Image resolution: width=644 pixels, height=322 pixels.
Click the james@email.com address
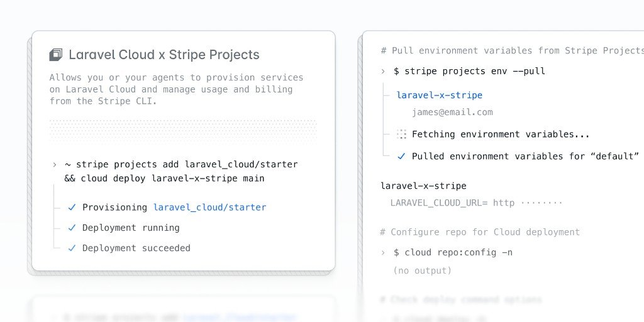click(x=452, y=112)
